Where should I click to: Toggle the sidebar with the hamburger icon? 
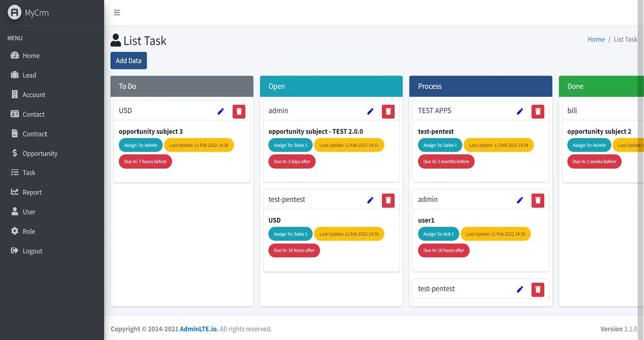pyautogui.click(x=117, y=13)
